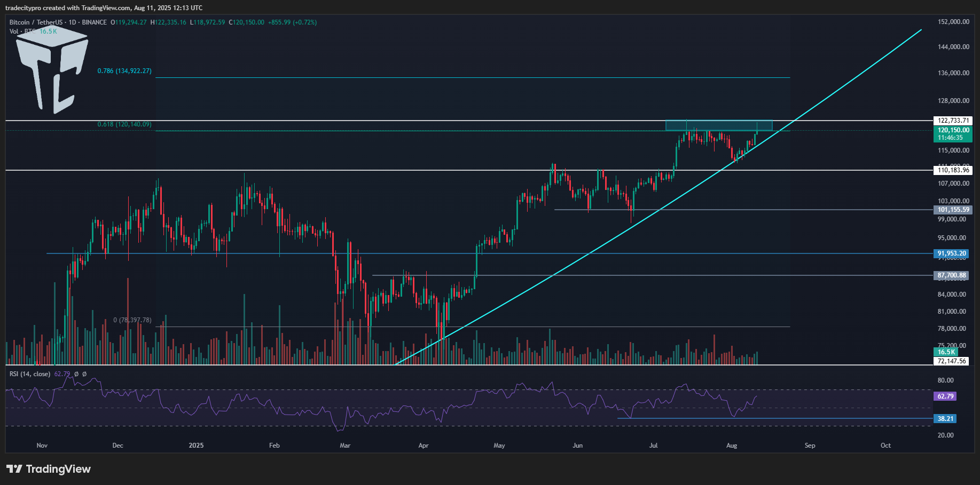Click the high price H122,335.16
The width and height of the screenshot is (980, 485).
point(169,22)
